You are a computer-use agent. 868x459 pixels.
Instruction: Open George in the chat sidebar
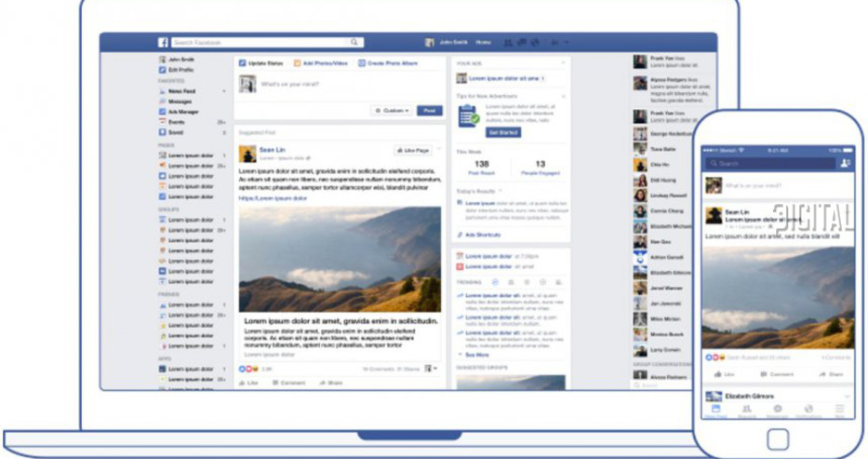coord(662,134)
